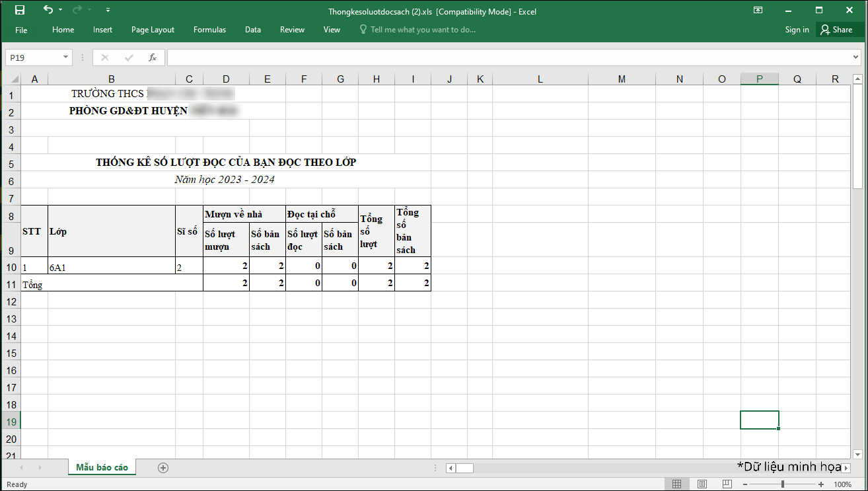Open the redo history dropdown arrow
Screen dimensions: 868x491
(x=89, y=10)
